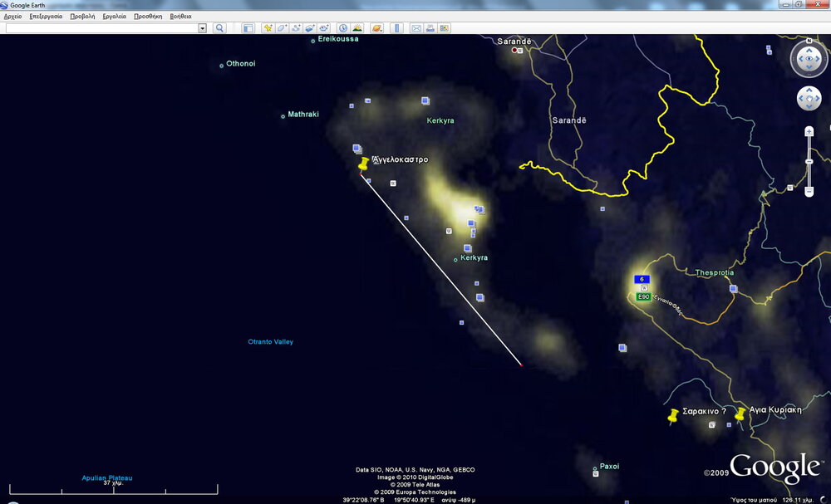
Task: Click the zoom slider handle
Action: pos(809,161)
